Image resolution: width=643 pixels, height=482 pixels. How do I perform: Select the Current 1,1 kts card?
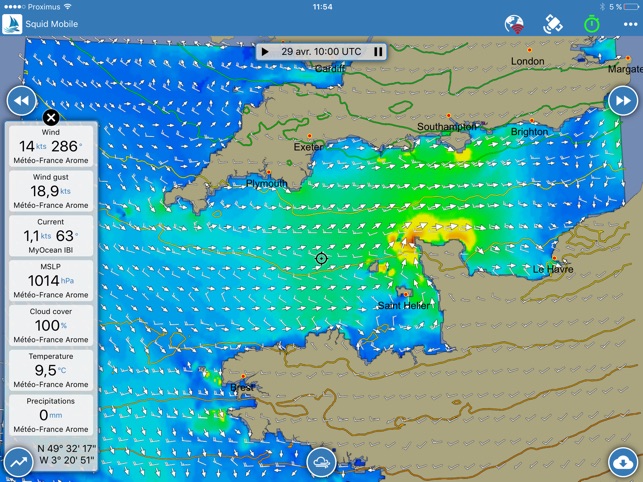[x=51, y=235]
